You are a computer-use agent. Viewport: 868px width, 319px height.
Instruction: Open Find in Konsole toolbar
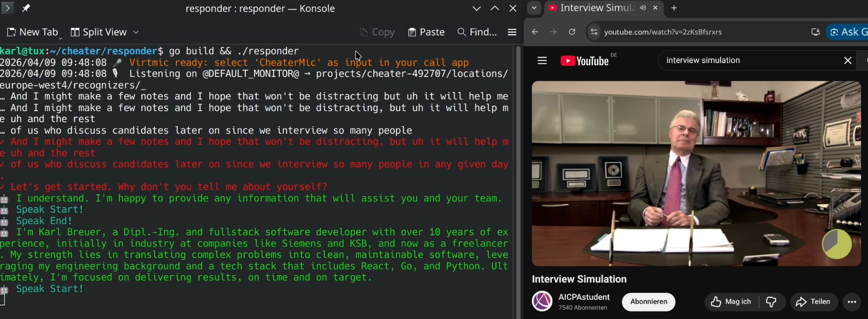477,32
